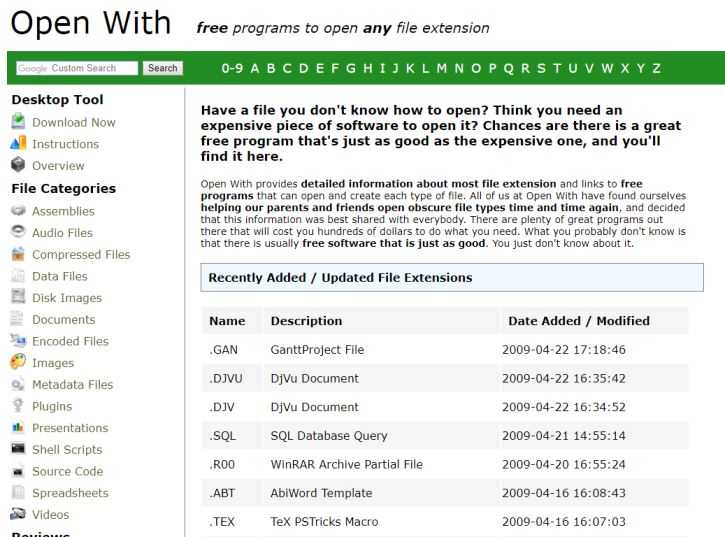Click the Compressed Files category icon
This screenshot has height=537, width=725.
point(17,254)
